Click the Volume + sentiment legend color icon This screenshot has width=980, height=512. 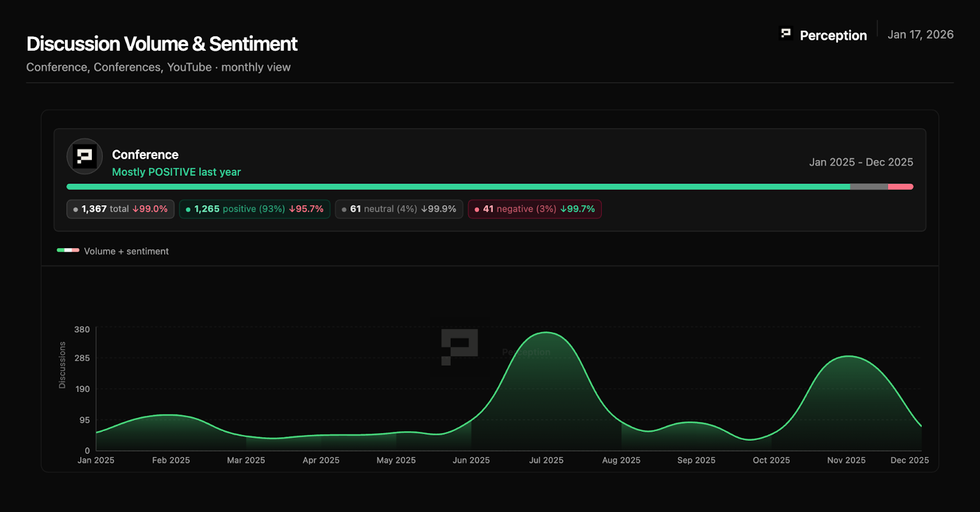(x=68, y=250)
